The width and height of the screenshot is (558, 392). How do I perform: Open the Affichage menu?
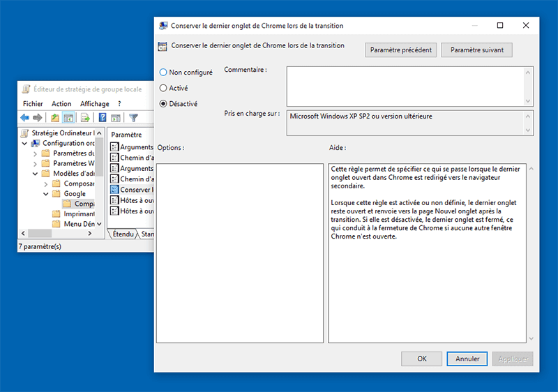pos(94,103)
